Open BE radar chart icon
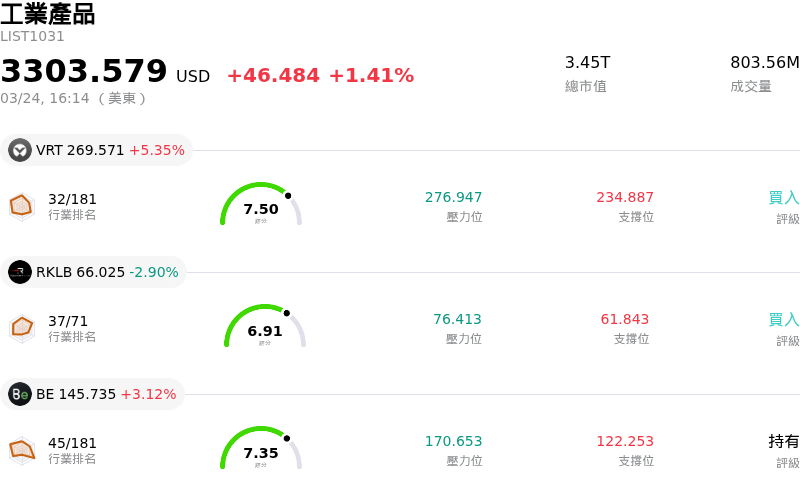Screen dimensions: 800x488 [x=22, y=451]
